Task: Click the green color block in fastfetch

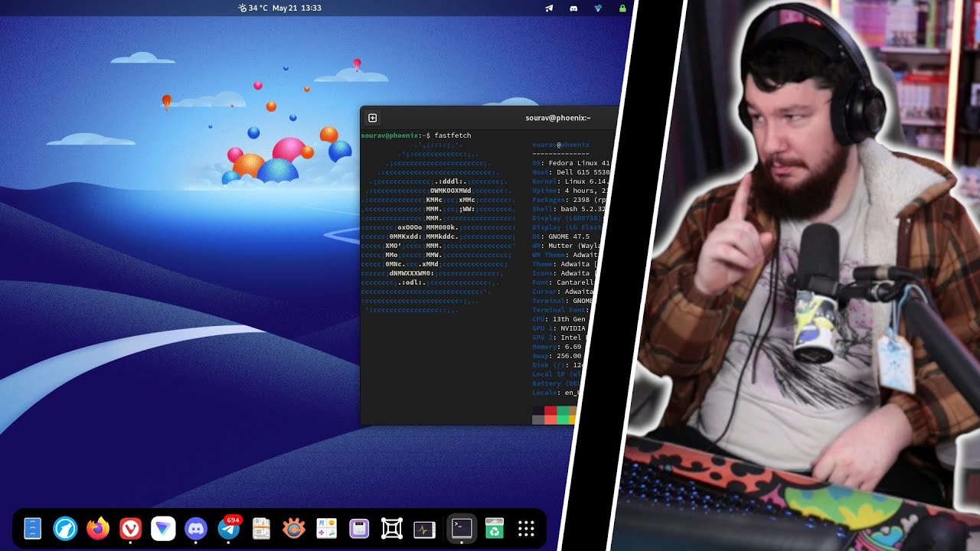Action: pos(562,411)
